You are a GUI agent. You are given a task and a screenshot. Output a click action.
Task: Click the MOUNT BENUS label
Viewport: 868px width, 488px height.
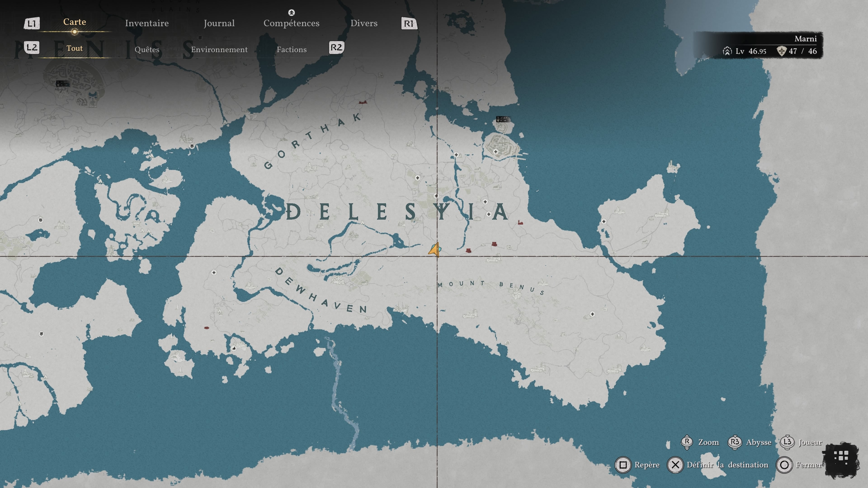(491, 288)
